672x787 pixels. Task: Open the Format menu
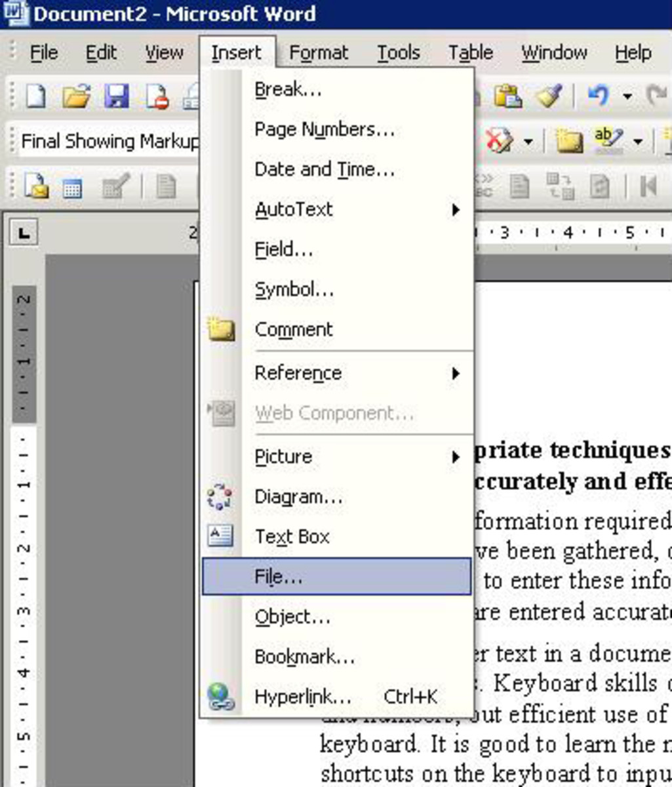(319, 52)
